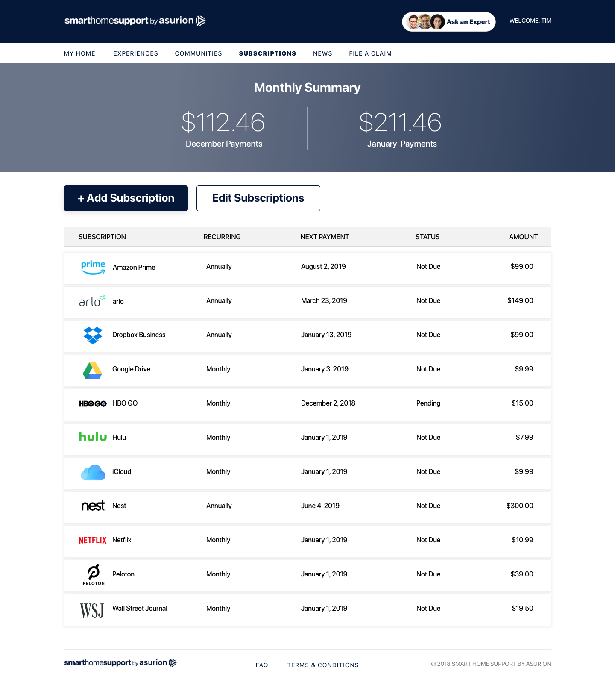
Task: Select the Wall Street Journal subscription name
Action: click(140, 608)
